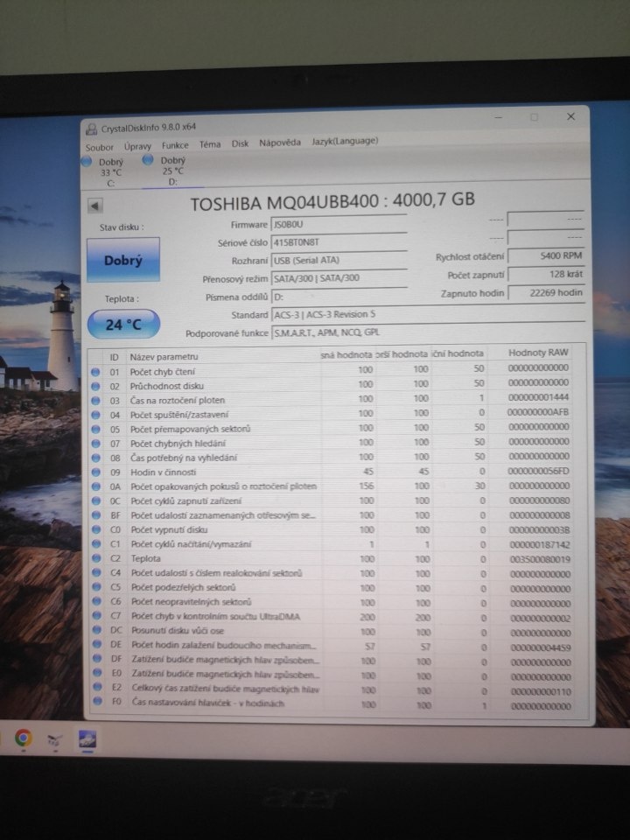Click status icon of row 09 Hodin v činnosti
Screen dimensions: 630x840
(96, 472)
